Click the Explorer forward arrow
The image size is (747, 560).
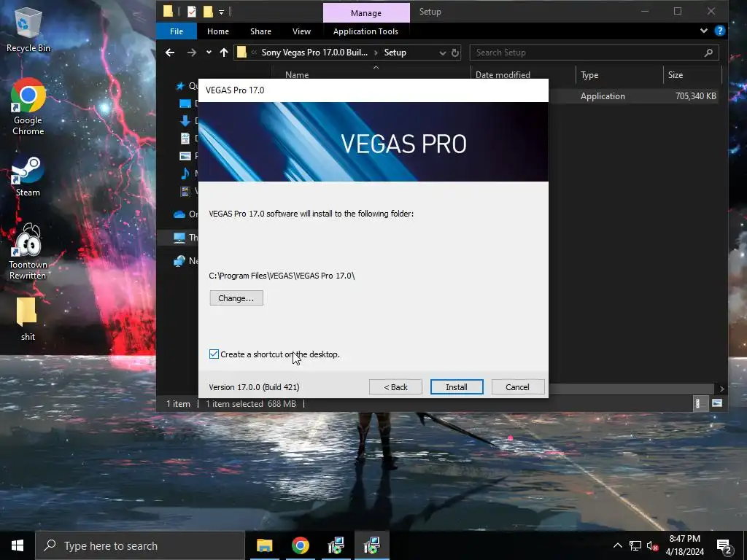click(x=192, y=52)
